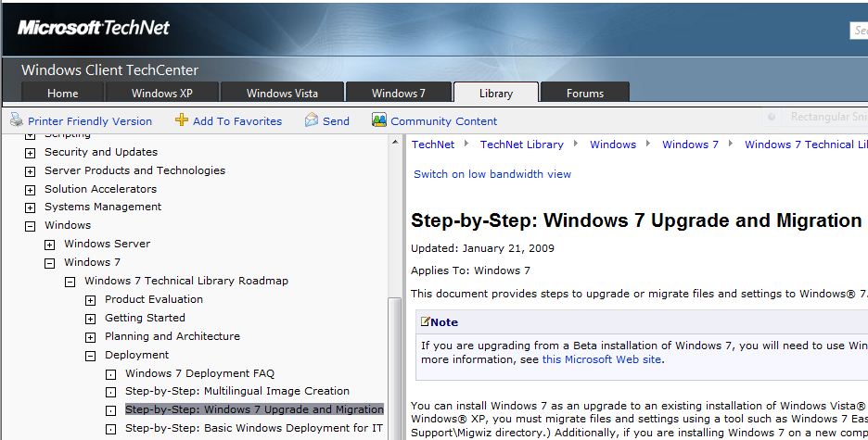Go to the Forums tab
This screenshot has width=868, height=440.
pyautogui.click(x=585, y=93)
